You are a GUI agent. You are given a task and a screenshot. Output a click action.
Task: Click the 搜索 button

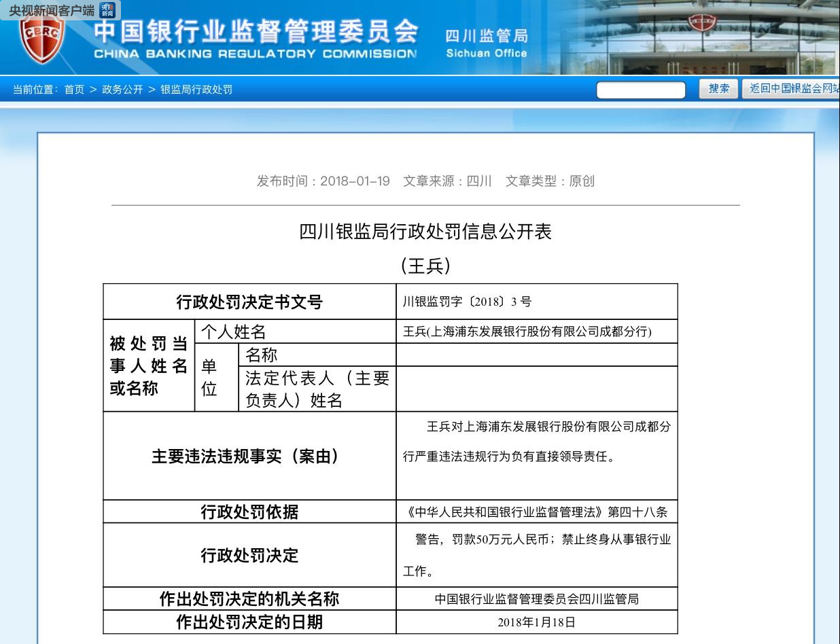pyautogui.click(x=718, y=88)
